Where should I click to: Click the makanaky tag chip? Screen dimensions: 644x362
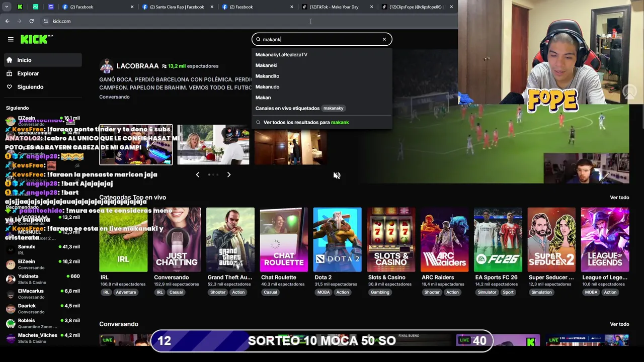point(333,108)
